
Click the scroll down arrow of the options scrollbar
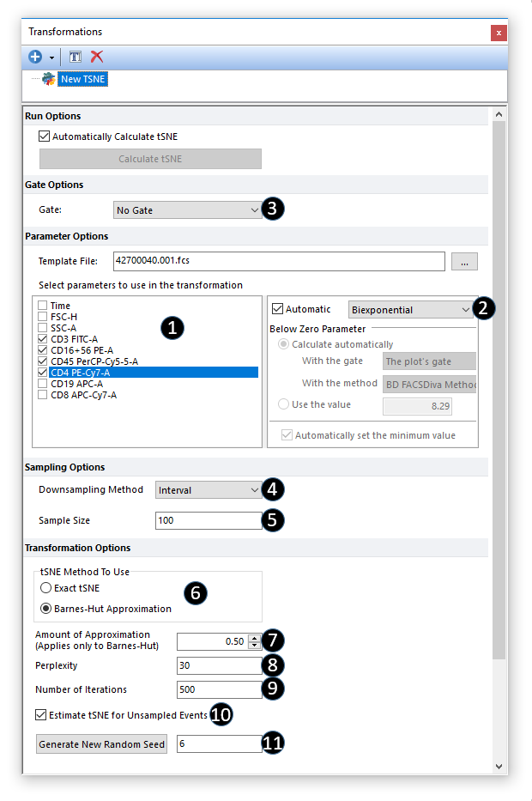click(499, 766)
